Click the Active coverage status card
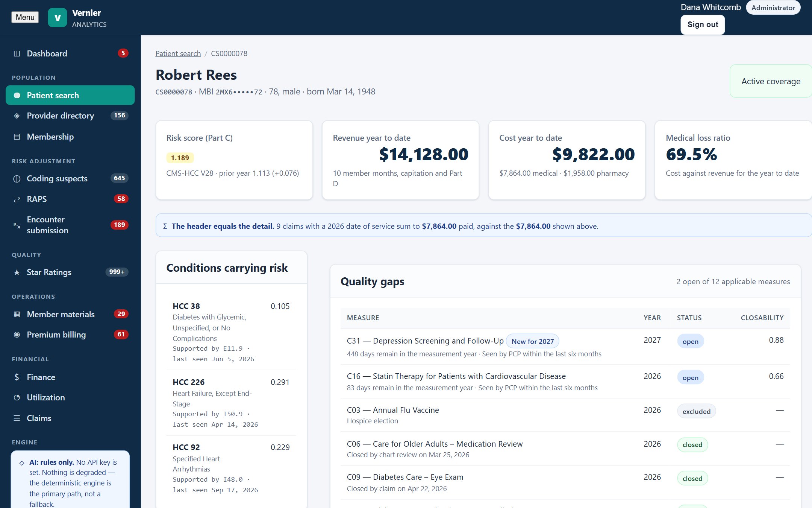 (771, 81)
